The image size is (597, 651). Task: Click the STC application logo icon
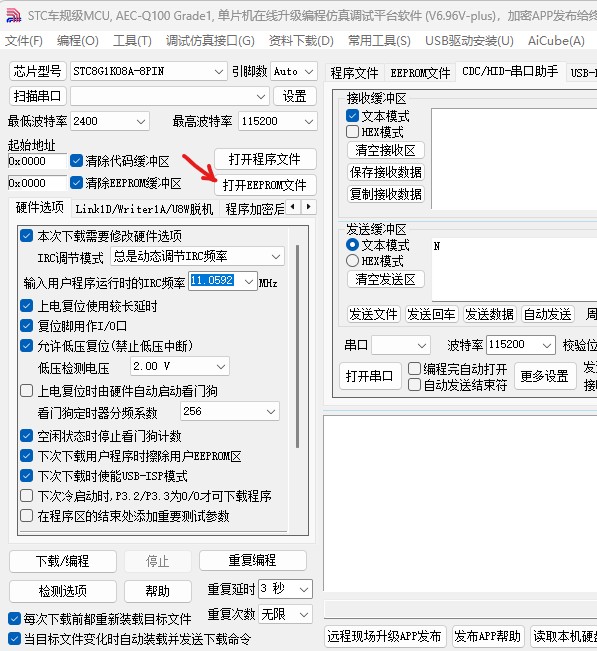click(x=14, y=15)
